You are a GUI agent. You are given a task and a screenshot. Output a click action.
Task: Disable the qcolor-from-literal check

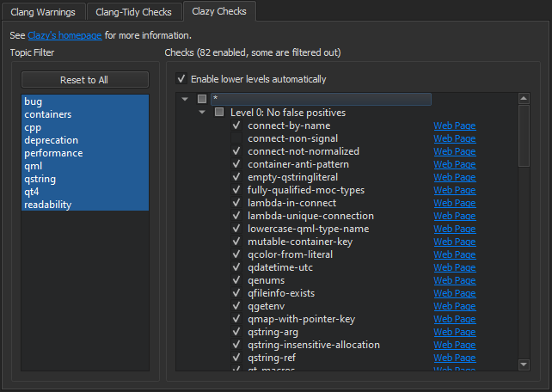(236, 254)
